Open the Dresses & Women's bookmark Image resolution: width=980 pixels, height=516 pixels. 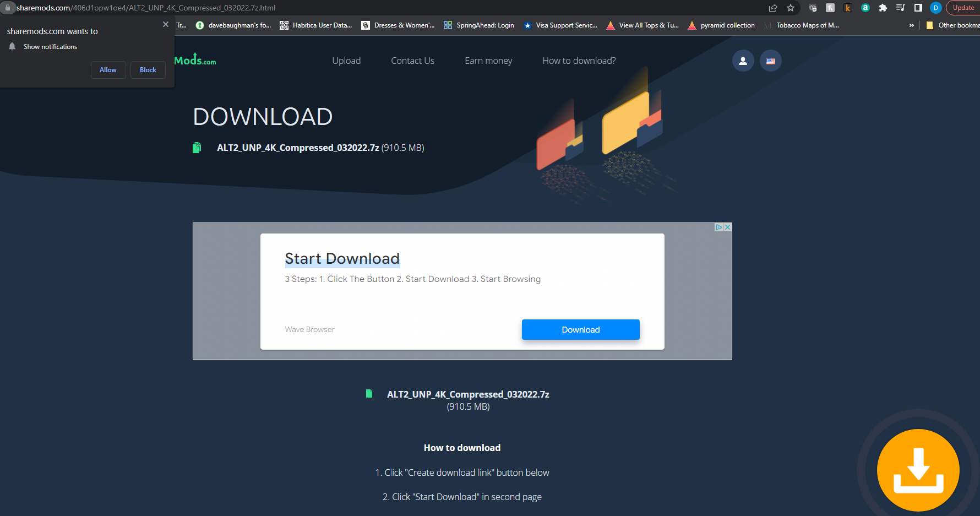[398, 25]
